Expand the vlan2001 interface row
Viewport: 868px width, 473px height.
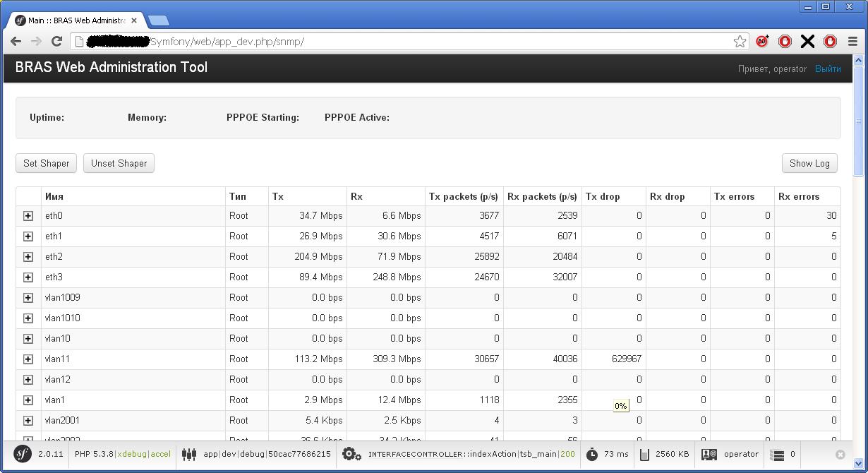coord(28,421)
